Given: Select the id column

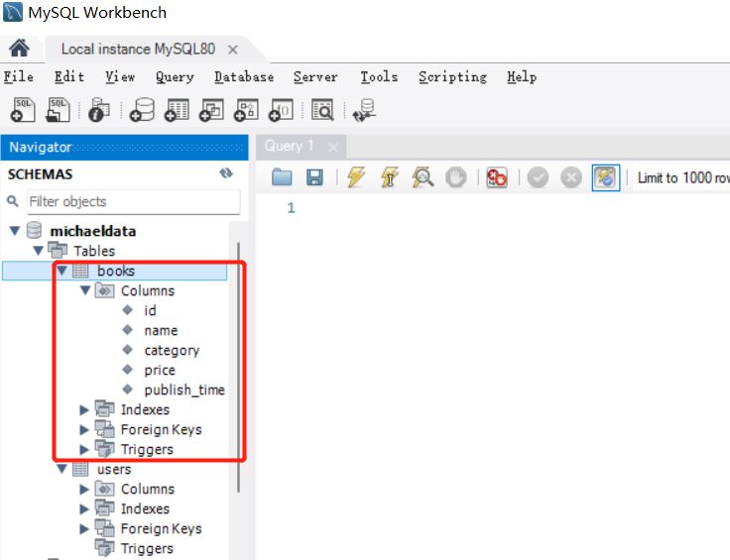Looking at the screenshot, I should [150, 310].
